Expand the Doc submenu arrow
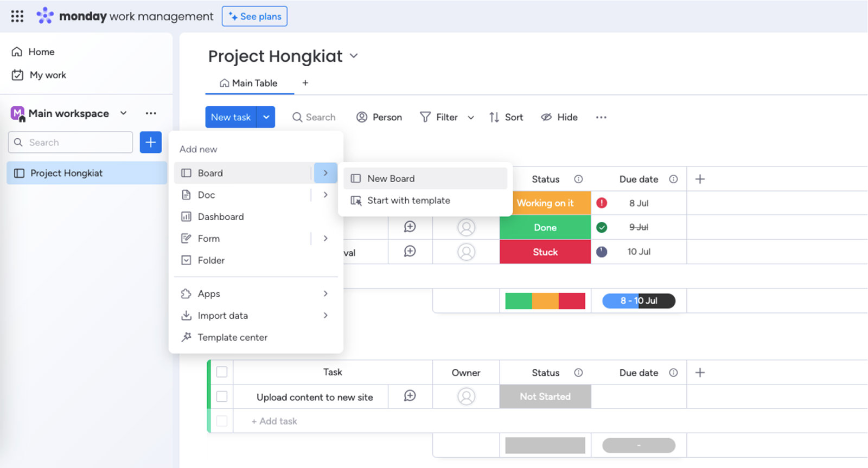 pyautogui.click(x=325, y=195)
